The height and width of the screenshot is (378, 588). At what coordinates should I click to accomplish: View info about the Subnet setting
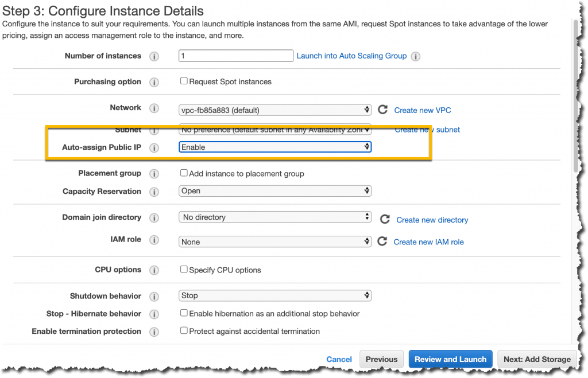pyautogui.click(x=154, y=130)
